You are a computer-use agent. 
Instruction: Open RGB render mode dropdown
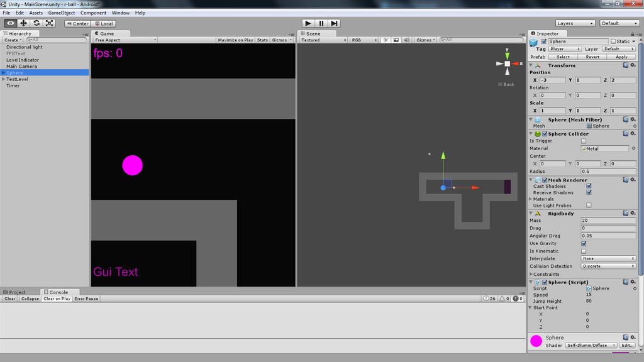pyautogui.click(x=364, y=40)
